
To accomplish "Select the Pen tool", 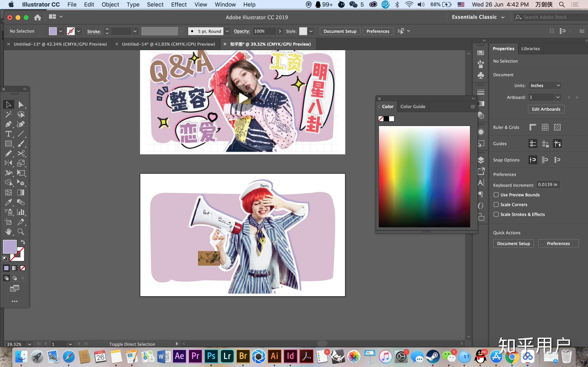I will pos(8,124).
